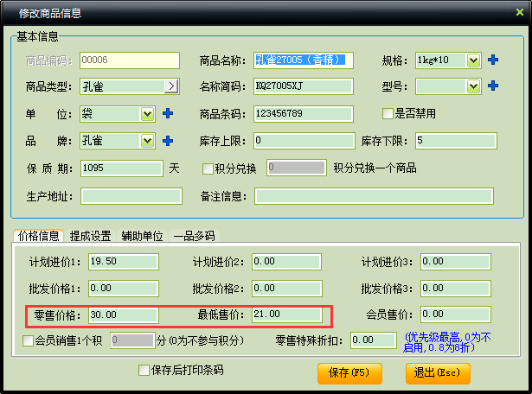Image resolution: width=532 pixels, height=394 pixels.
Task: Add a new 型号 with the plus icon
Action: (493, 86)
